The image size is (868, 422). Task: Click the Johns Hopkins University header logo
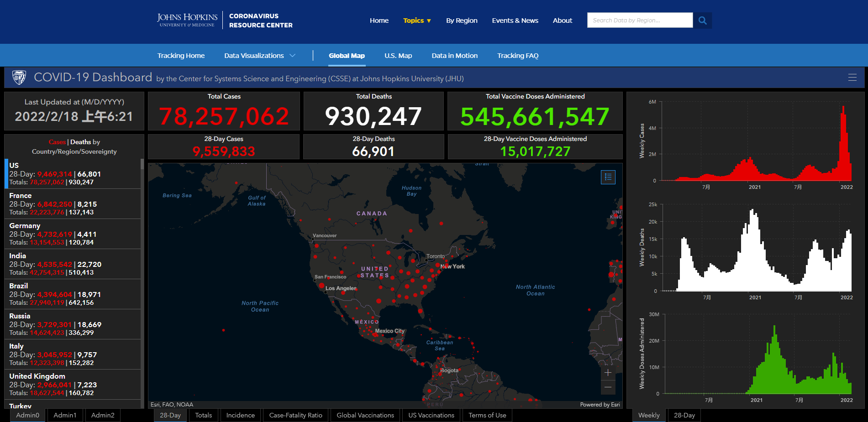[187, 20]
